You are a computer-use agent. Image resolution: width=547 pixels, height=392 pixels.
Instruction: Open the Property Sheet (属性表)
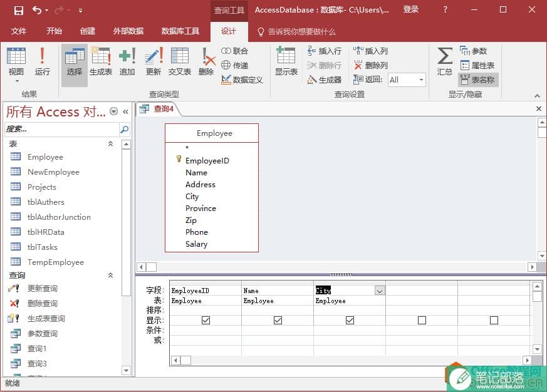tap(477, 65)
